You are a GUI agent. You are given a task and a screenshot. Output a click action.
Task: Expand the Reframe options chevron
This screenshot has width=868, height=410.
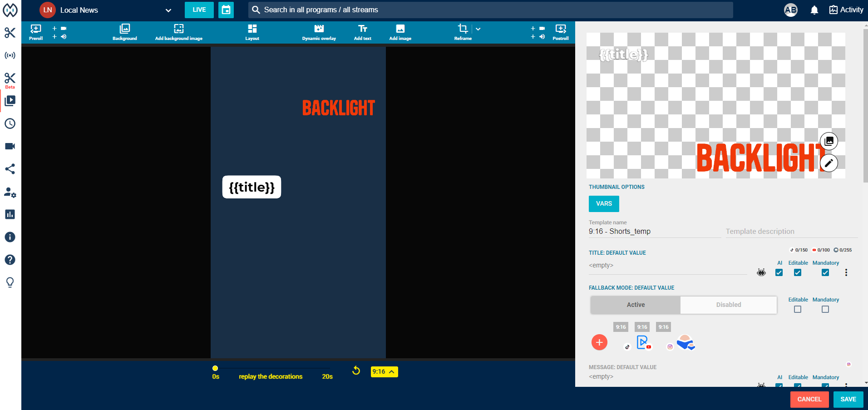click(x=478, y=29)
